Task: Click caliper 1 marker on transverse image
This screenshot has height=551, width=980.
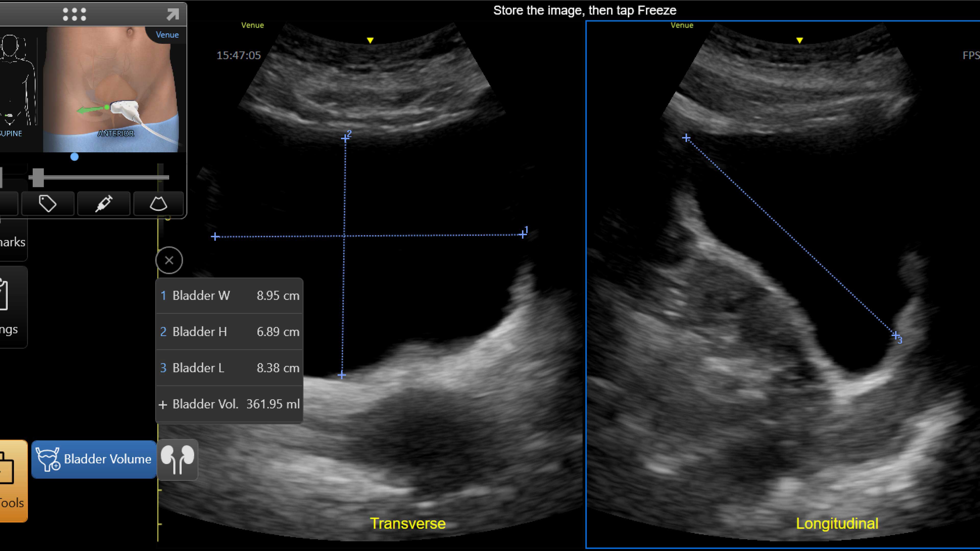Action: click(522, 235)
